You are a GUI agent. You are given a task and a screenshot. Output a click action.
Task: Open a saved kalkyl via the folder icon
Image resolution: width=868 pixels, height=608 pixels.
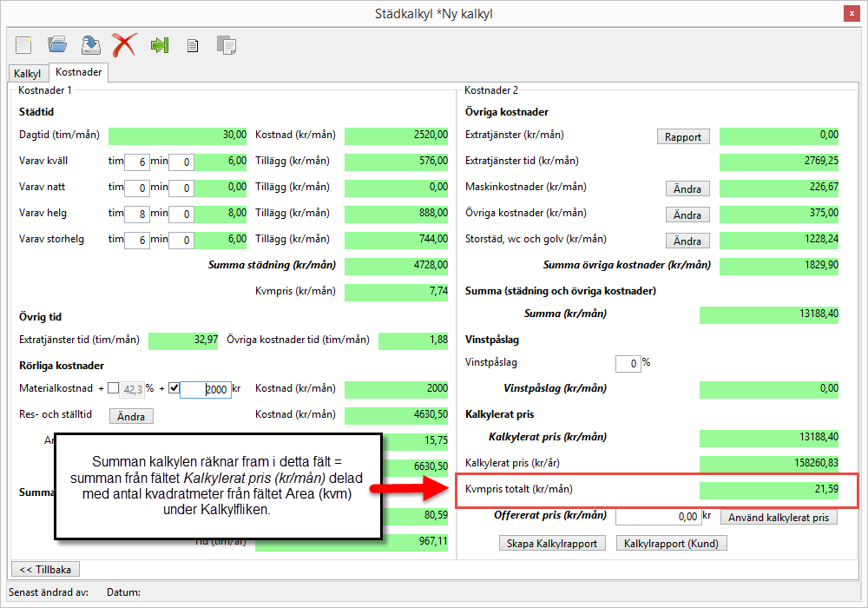[57, 44]
